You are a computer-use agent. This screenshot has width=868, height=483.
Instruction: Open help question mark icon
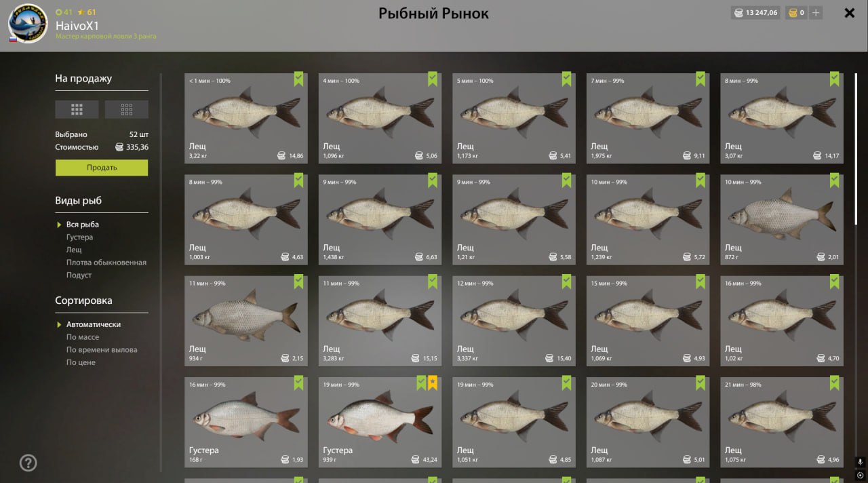[28, 463]
